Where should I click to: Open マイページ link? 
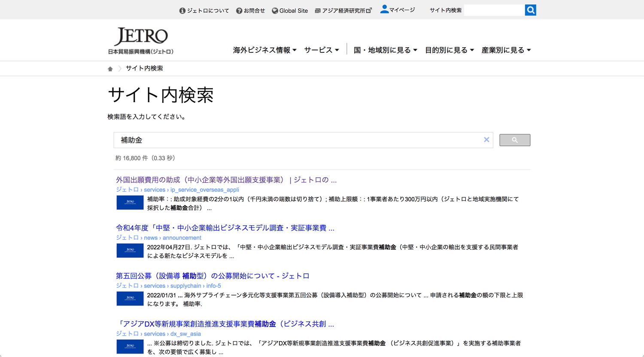pos(398,9)
